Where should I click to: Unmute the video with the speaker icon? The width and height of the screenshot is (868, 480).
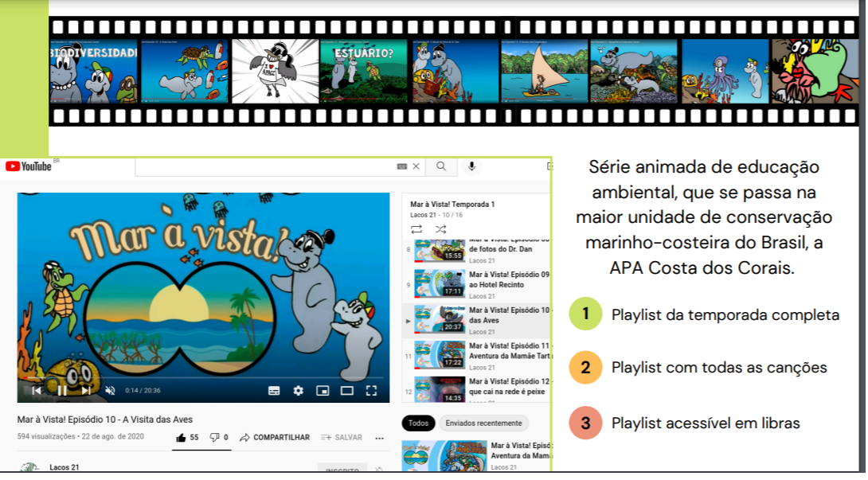pyautogui.click(x=110, y=390)
